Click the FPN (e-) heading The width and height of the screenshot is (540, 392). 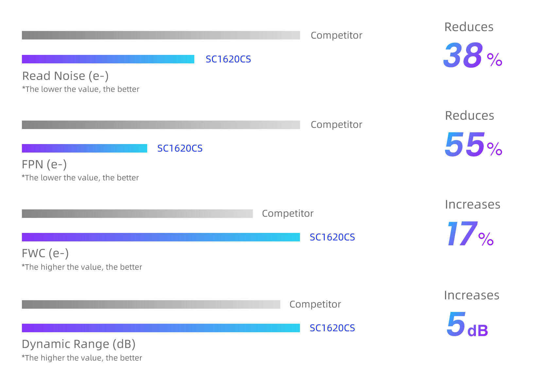point(44,164)
